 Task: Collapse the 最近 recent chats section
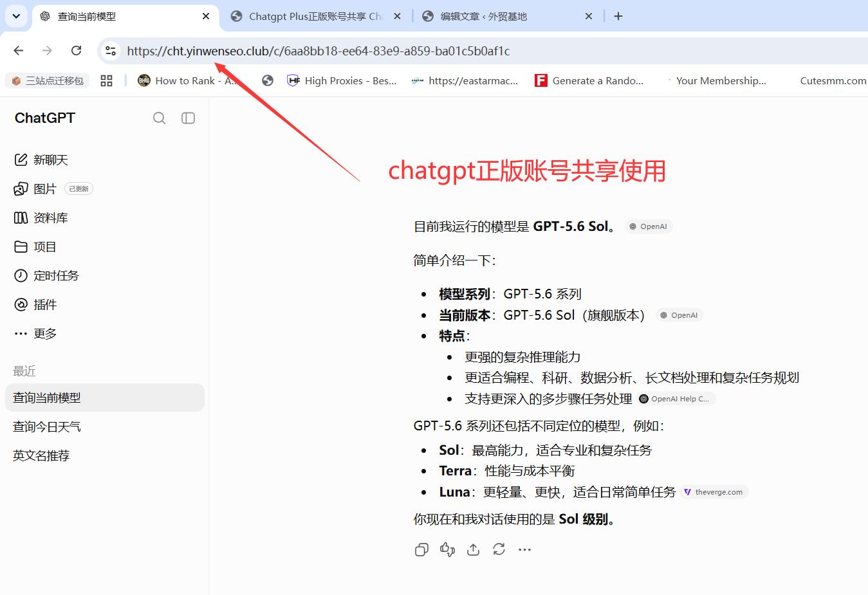pos(24,371)
